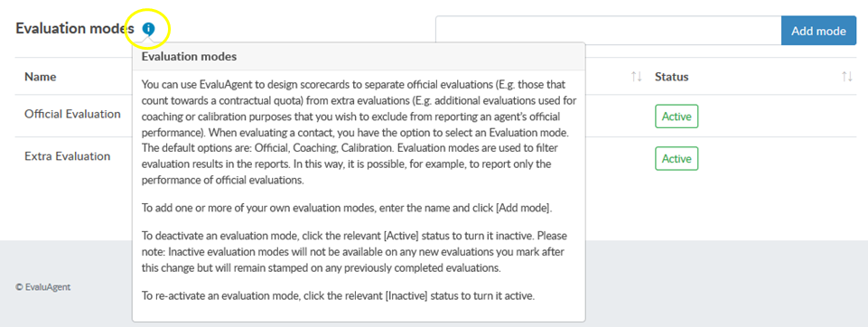
Task: Toggle Extra Evaluation's Active status badge
Action: (677, 158)
